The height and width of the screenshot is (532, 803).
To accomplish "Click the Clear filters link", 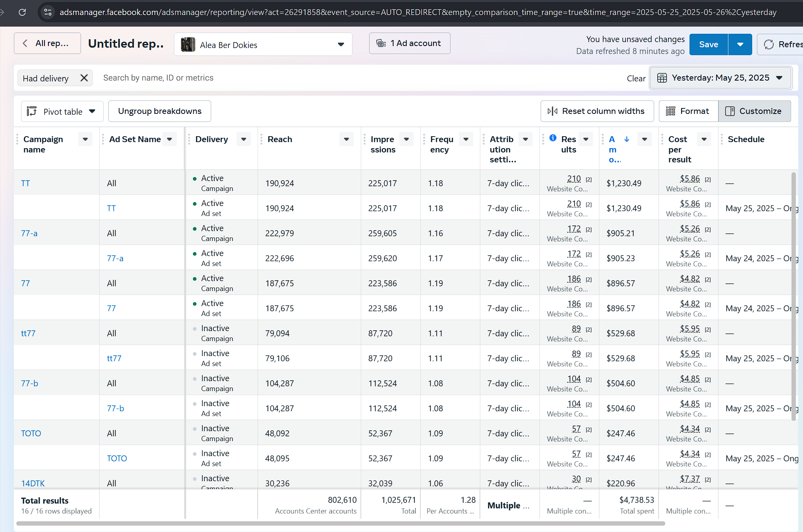I will click(636, 79).
